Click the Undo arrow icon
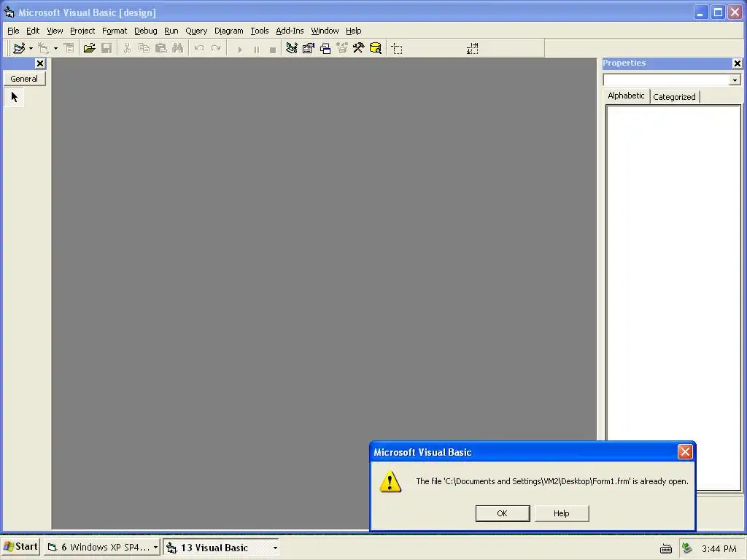The image size is (747, 560). click(199, 48)
